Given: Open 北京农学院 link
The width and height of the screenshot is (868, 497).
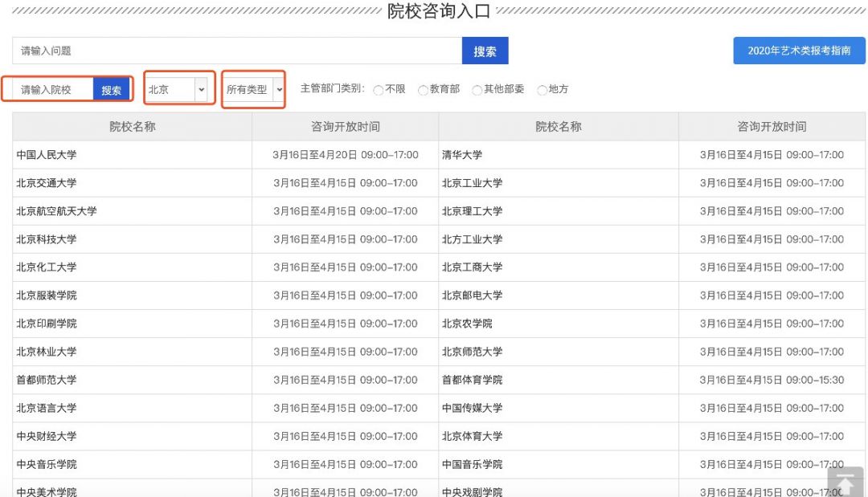Looking at the screenshot, I should tap(467, 324).
